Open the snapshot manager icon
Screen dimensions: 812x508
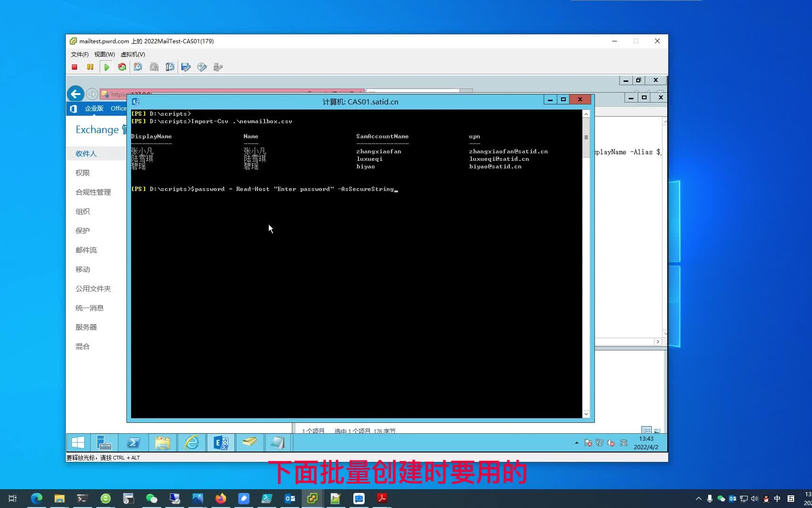point(170,67)
